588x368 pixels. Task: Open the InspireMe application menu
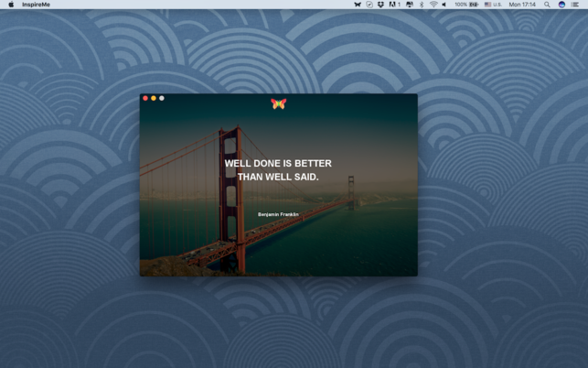pyautogui.click(x=36, y=5)
